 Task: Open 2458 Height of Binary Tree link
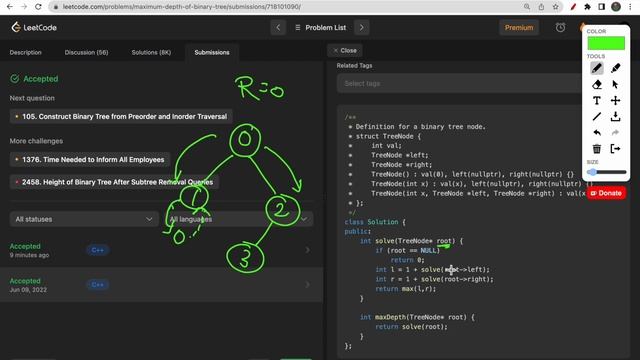point(114,182)
